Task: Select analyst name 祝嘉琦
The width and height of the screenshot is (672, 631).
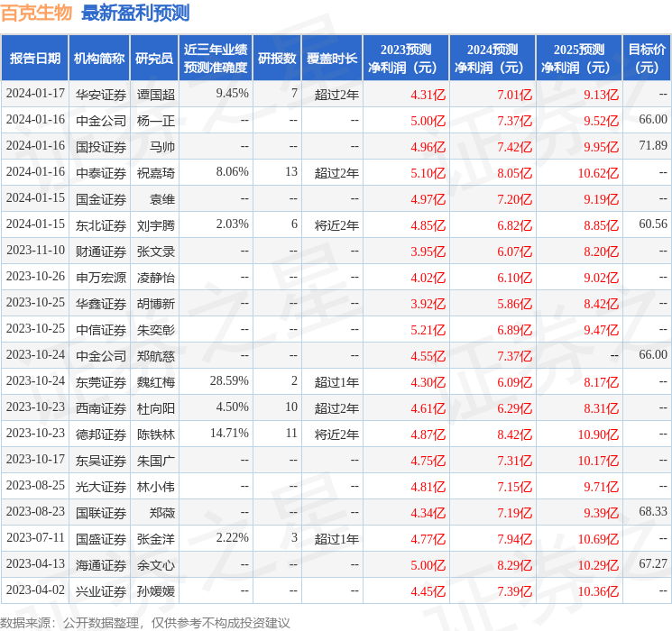Action: pyautogui.click(x=156, y=173)
